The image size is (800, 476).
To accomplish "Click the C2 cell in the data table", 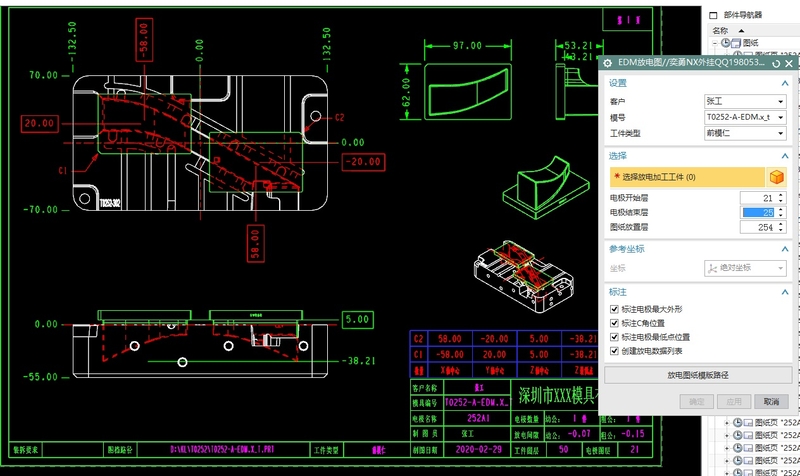I will [418, 339].
